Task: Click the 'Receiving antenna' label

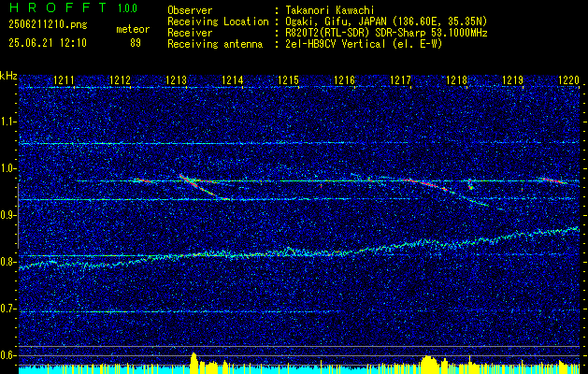Action: pos(215,44)
